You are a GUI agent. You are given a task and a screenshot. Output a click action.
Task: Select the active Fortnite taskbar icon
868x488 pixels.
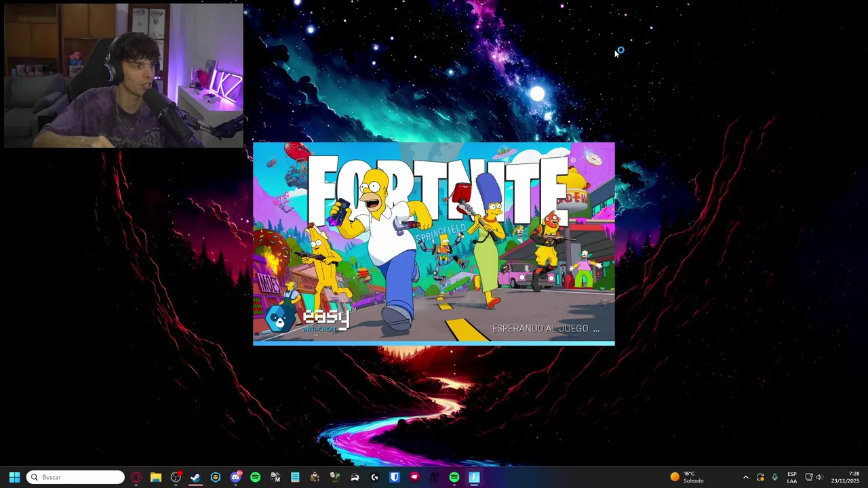tap(474, 477)
